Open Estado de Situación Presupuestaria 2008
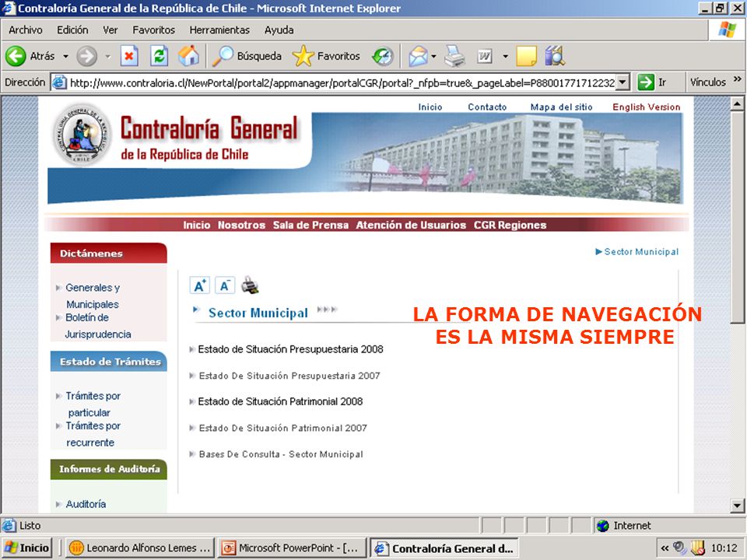The height and width of the screenshot is (560, 747). coord(290,349)
